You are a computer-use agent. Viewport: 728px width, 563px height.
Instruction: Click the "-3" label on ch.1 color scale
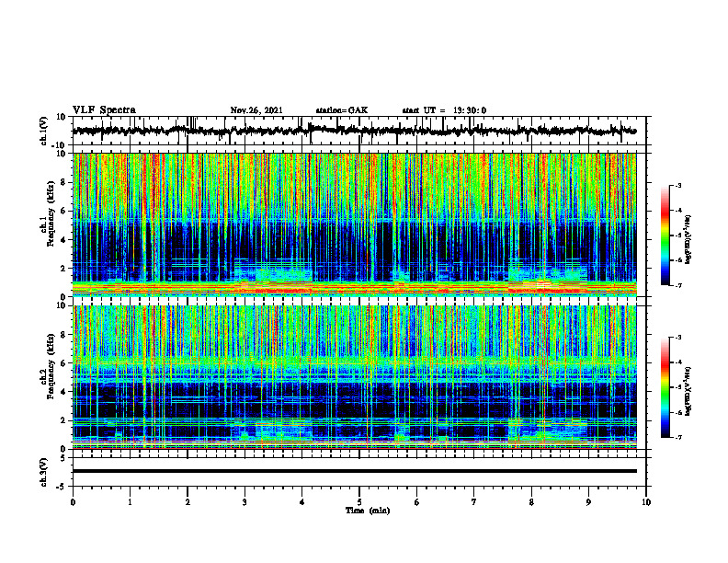point(678,185)
